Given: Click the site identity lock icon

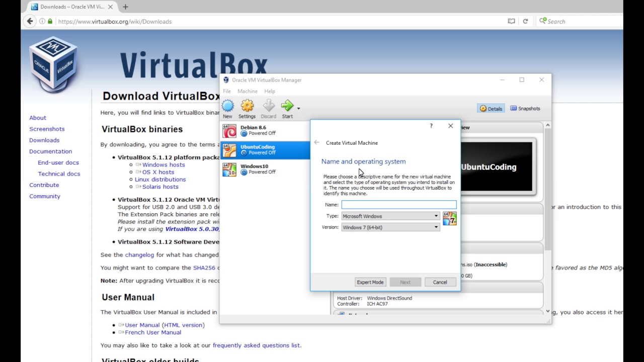Looking at the screenshot, I should tap(49, 21).
